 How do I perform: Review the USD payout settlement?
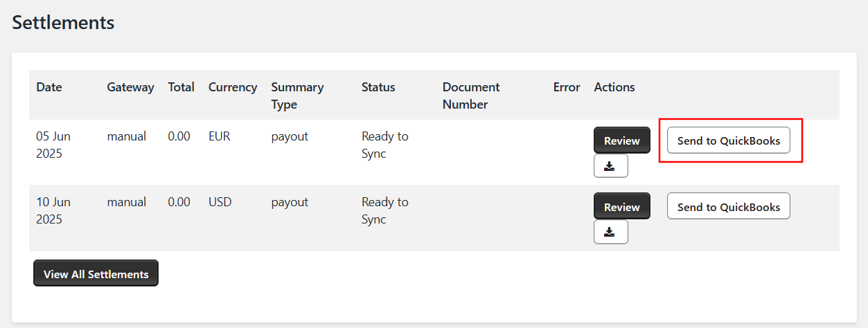622,206
